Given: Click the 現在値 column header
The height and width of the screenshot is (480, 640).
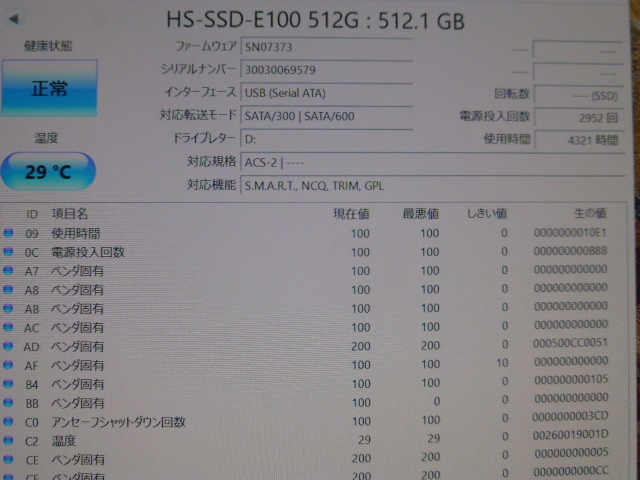Looking at the screenshot, I should coord(351,213).
